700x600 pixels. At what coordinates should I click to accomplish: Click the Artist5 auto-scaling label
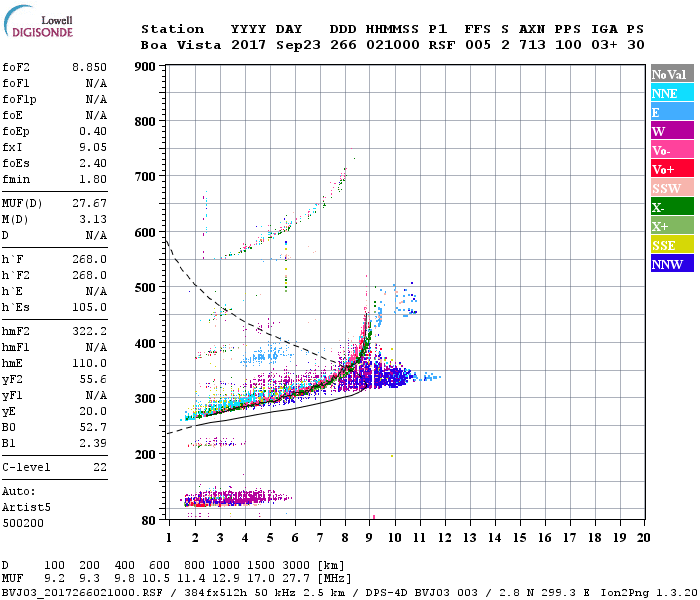tap(26, 508)
